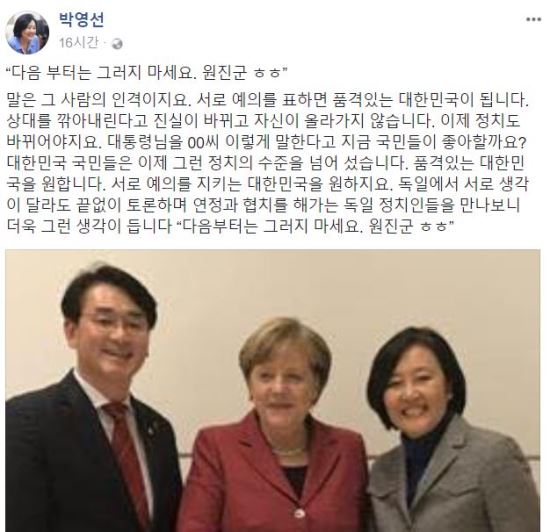Select the opening quote line 다음 부터는 그러지 마세요

pos(147,73)
